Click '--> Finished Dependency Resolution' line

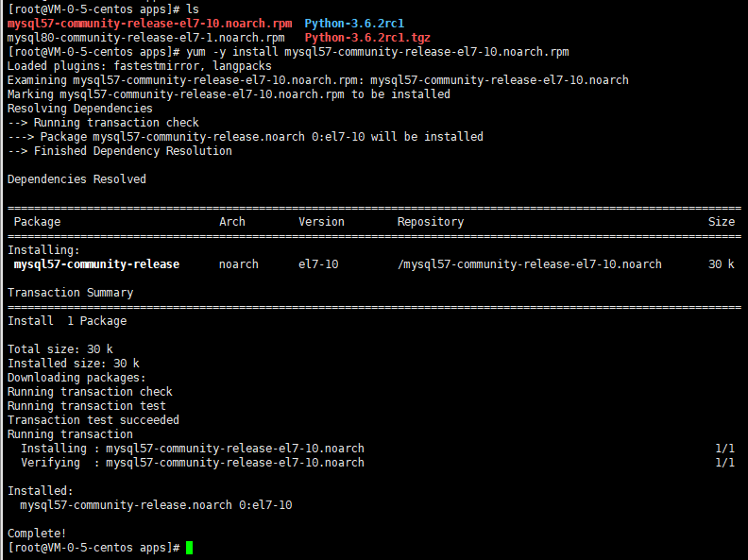click(x=120, y=151)
